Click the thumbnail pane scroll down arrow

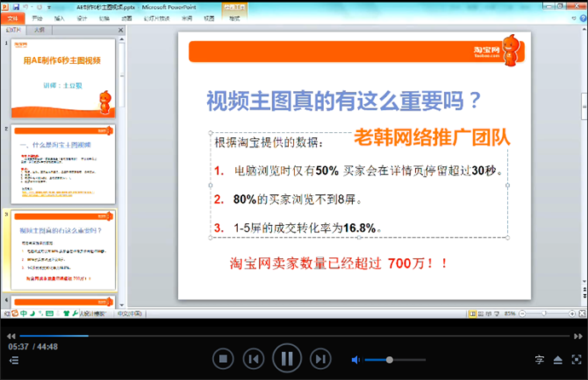coord(122,305)
